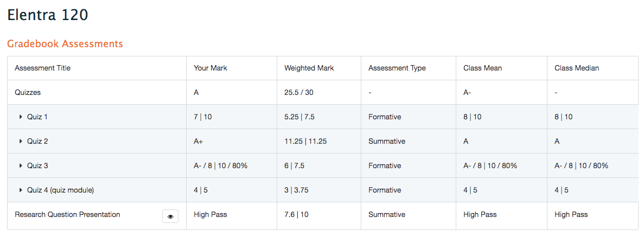
Task: Click the Elentra 120 course title
Action: (x=48, y=15)
